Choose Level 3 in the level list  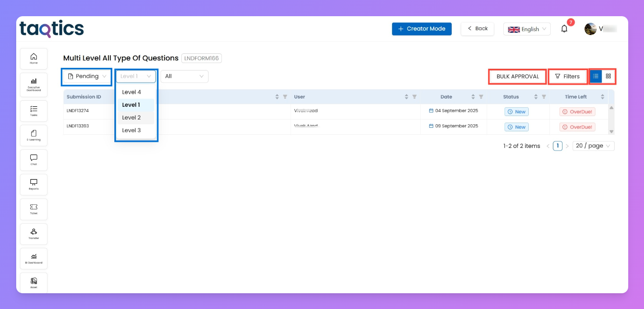131,130
